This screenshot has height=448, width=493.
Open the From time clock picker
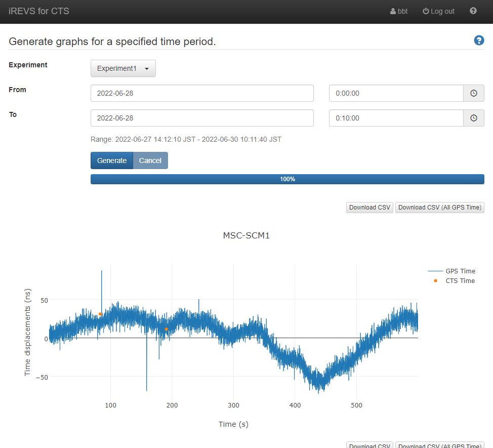[473, 93]
